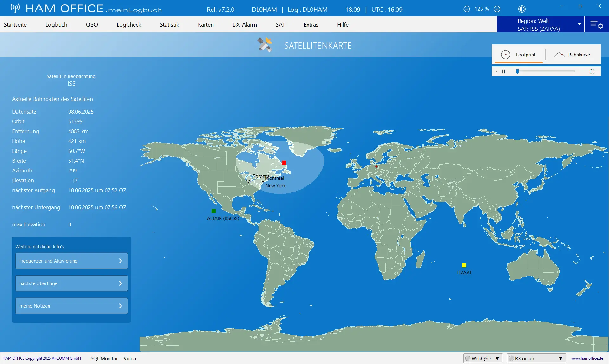The width and height of the screenshot is (609, 364).
Task: Switch to Footprint view
Action: click(x=519, y=55)
